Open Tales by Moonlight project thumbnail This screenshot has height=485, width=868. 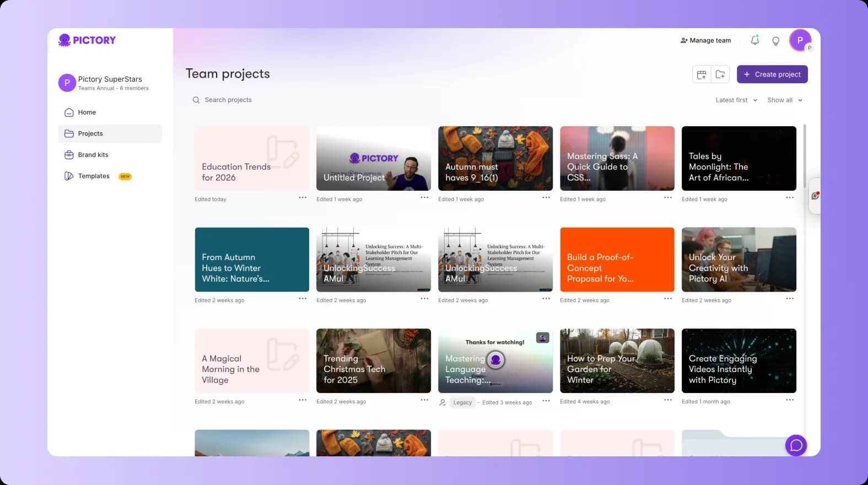click(x=739, y=158)
